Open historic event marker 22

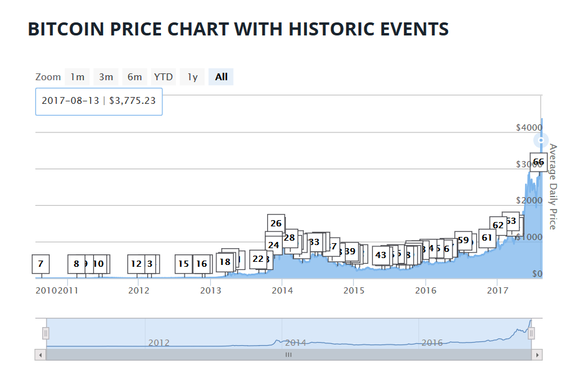pyautogui.click(x=258, y=259)
